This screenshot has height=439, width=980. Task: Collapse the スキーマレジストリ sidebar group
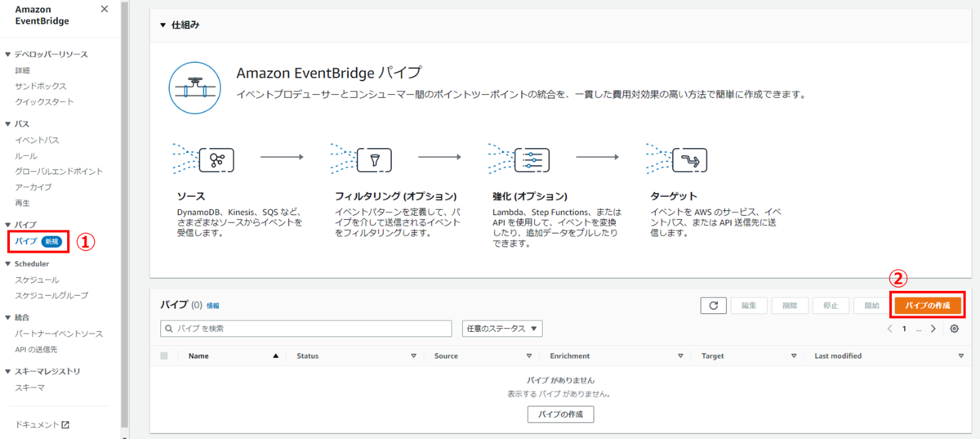click(8, 371)
